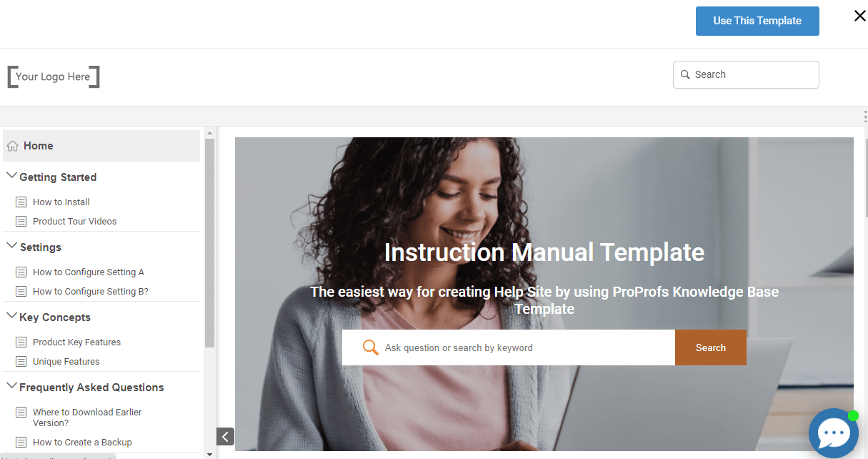The height and width of the screenshot is (459, 868).
Task: Click the three-dot options icon below header
Action: click(865, 117)
